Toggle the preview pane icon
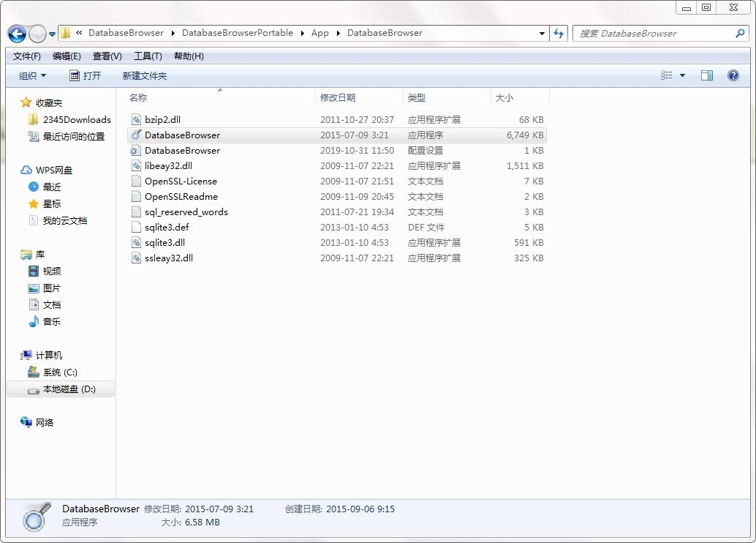Screen dimensions: 756x543 coord(707,75)
